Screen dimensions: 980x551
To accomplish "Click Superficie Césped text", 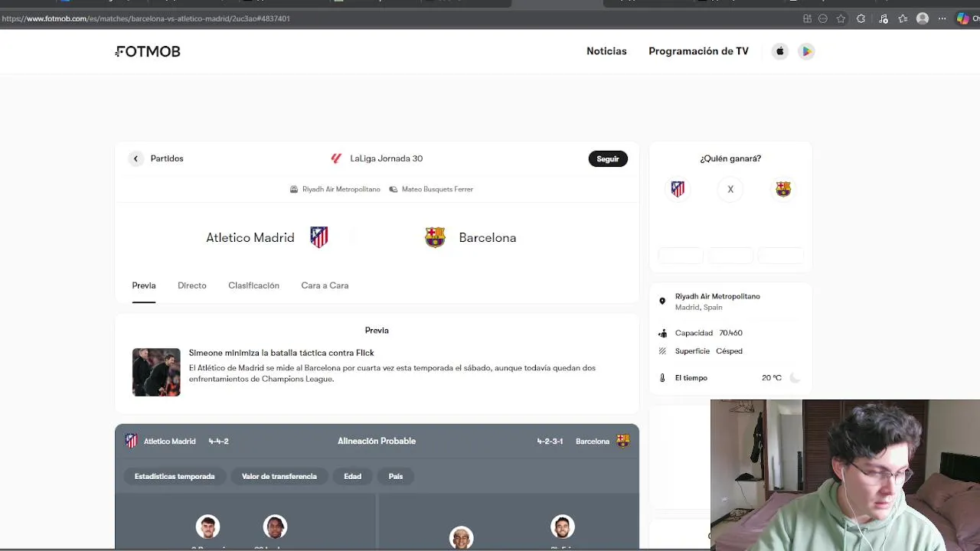I will (729, 351).
